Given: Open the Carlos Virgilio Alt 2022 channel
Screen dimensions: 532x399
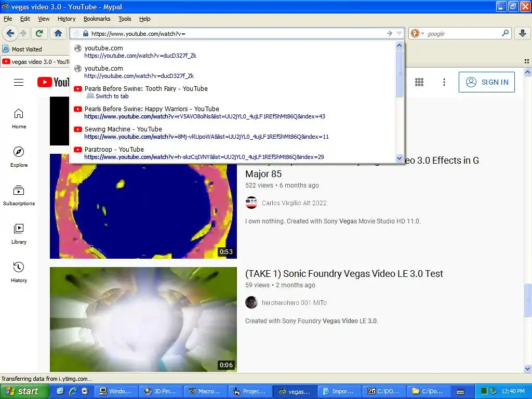Looking at the screenshot, I should tap(294, 203).
